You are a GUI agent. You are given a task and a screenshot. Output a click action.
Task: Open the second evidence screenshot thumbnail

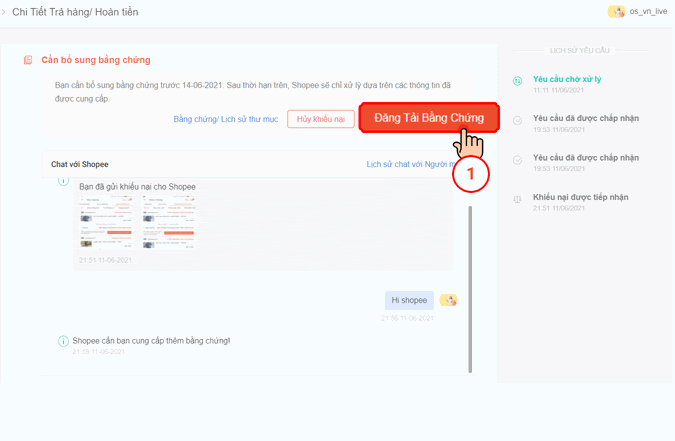(x=166, y=224)
